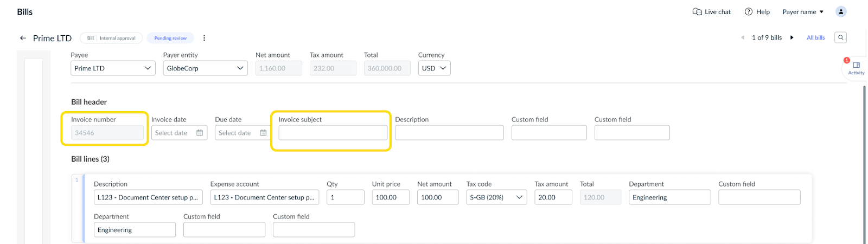Click the Pending review status badge

(x=170, y=38)
